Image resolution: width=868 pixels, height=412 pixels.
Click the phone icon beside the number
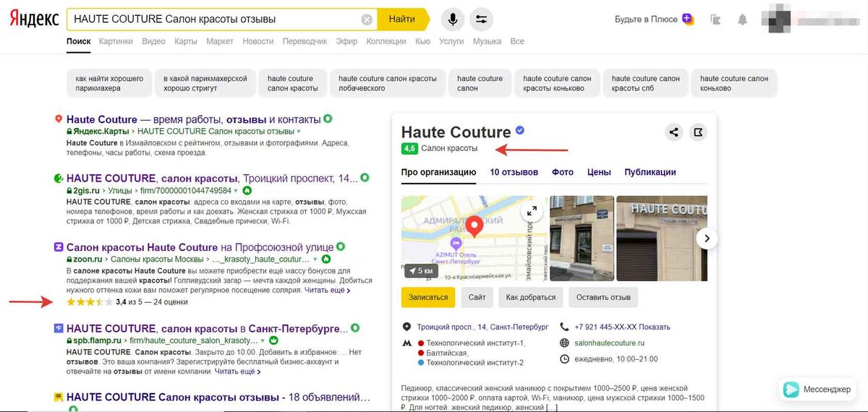coord(564,327)
